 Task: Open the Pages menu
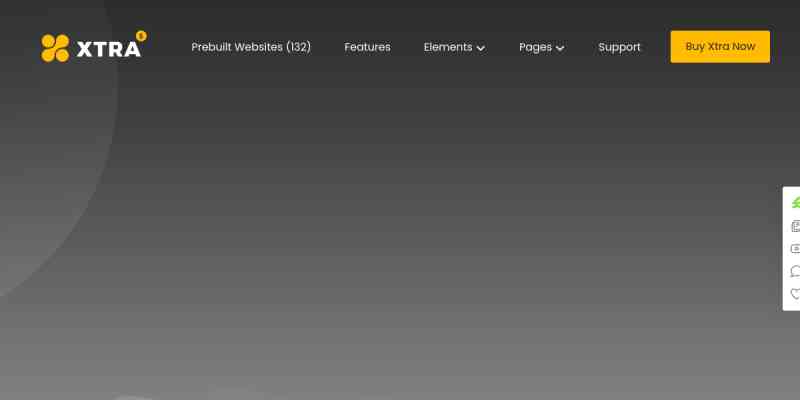[x=535, y=47]
